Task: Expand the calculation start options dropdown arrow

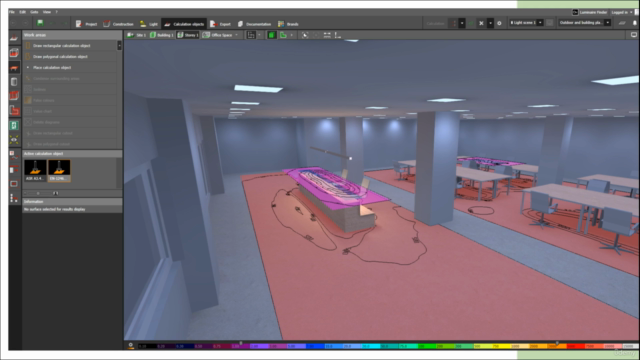Action: (x=462, y=23)
